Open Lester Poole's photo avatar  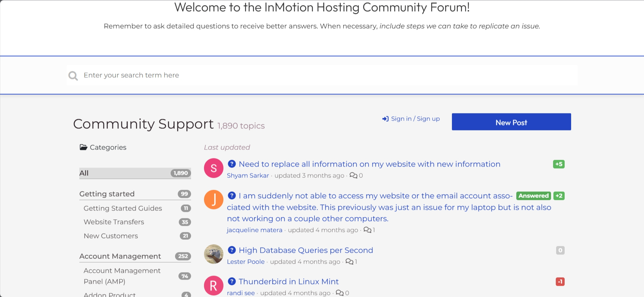[x=214, y=254]
